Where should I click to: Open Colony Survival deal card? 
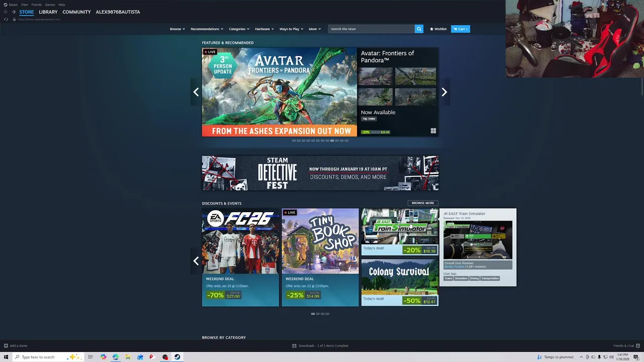(399, 283)
